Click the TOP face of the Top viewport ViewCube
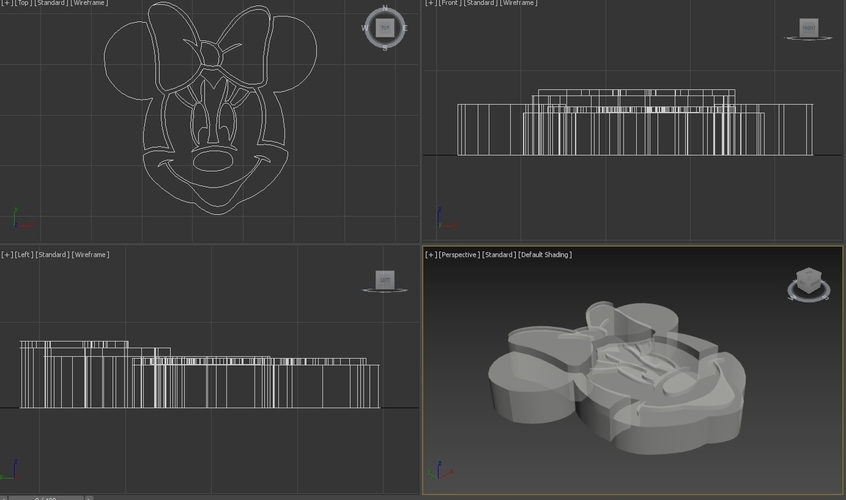The height and width of the screenshot is (500, 846). coord(385,28)
